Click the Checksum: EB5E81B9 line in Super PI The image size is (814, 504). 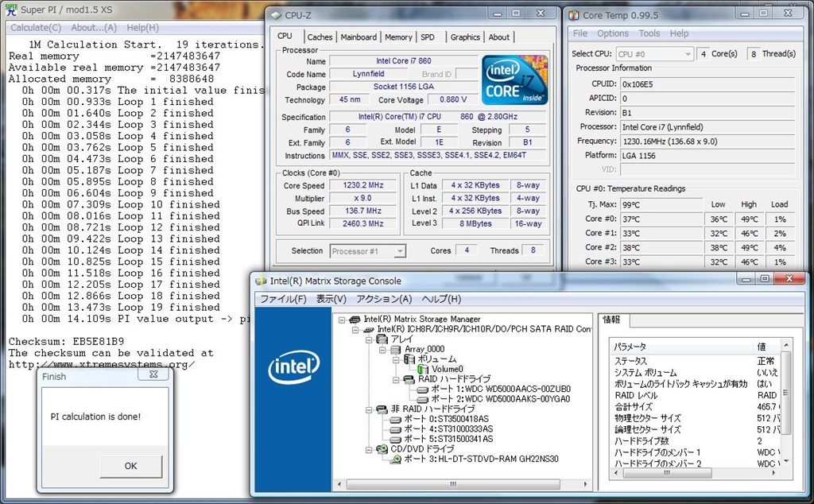pyautogui.click(x=67, y=342)
